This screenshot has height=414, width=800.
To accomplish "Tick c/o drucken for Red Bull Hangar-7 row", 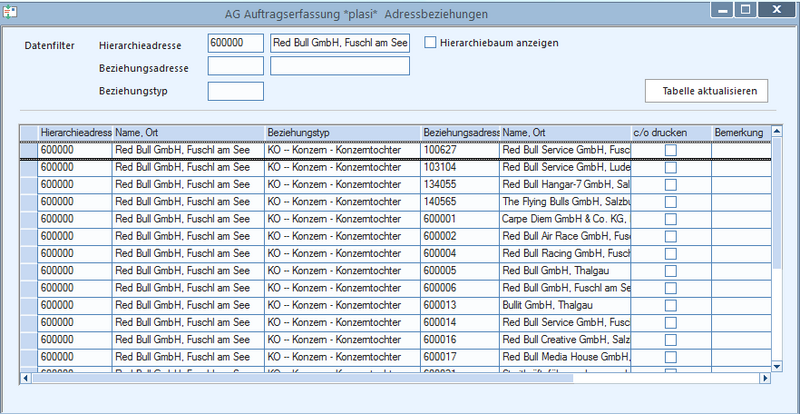I will point(670,184).
